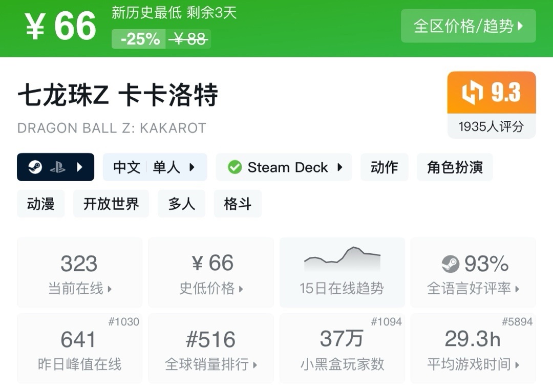View 当前在线 current players stat
This screenshot has width=553, height=392.
[79, 273]
